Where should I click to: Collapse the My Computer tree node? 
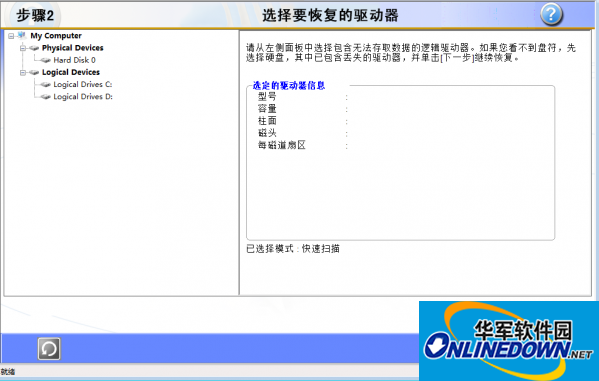pyautogui.click(x=11, y=36)
